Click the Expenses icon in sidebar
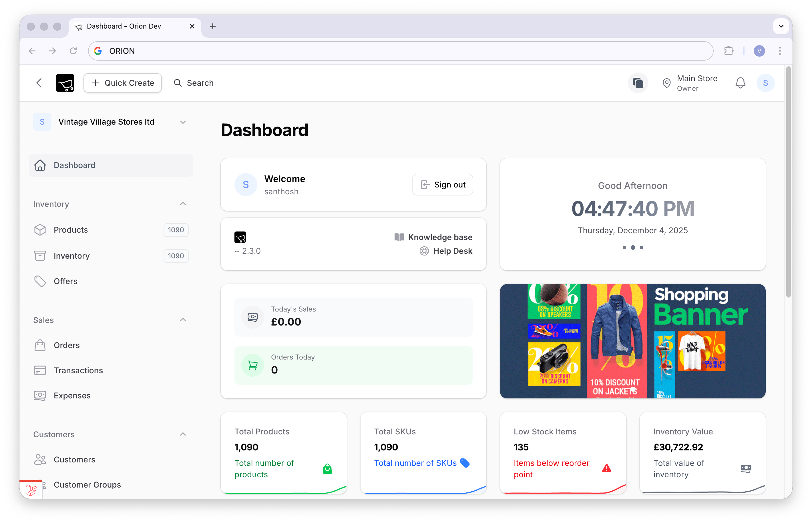The image size is (812, 523). [x=40, y=395]
